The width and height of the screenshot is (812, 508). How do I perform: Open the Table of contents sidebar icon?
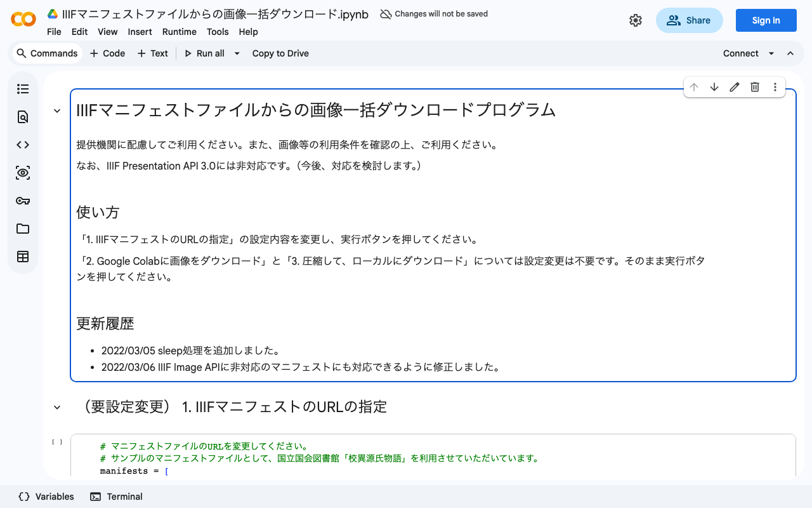pos(23,89)
